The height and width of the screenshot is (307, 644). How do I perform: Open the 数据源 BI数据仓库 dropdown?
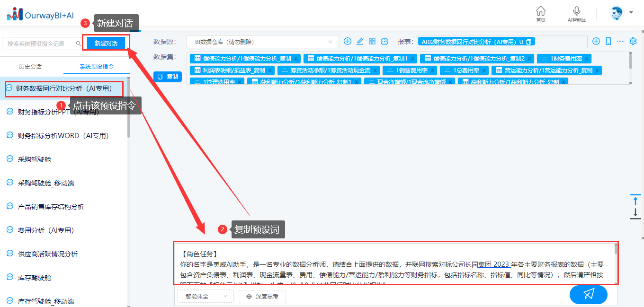tap(263, 42)
